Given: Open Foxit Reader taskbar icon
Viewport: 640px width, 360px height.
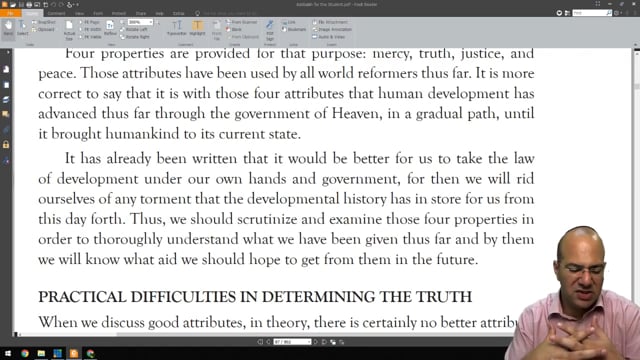Looking at the screenshot, I should pos(74,353).
